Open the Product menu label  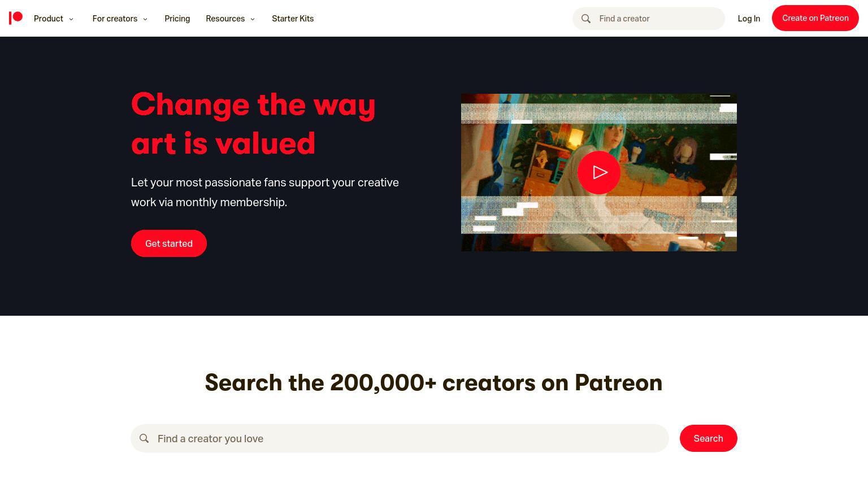click(x=49, y=19)
